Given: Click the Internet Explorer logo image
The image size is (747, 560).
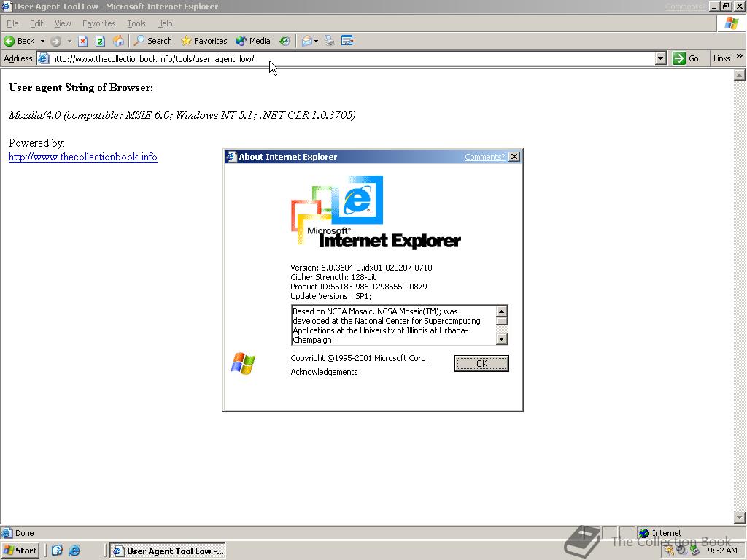Looking at the screenshot, I should (x=376, y=212).
